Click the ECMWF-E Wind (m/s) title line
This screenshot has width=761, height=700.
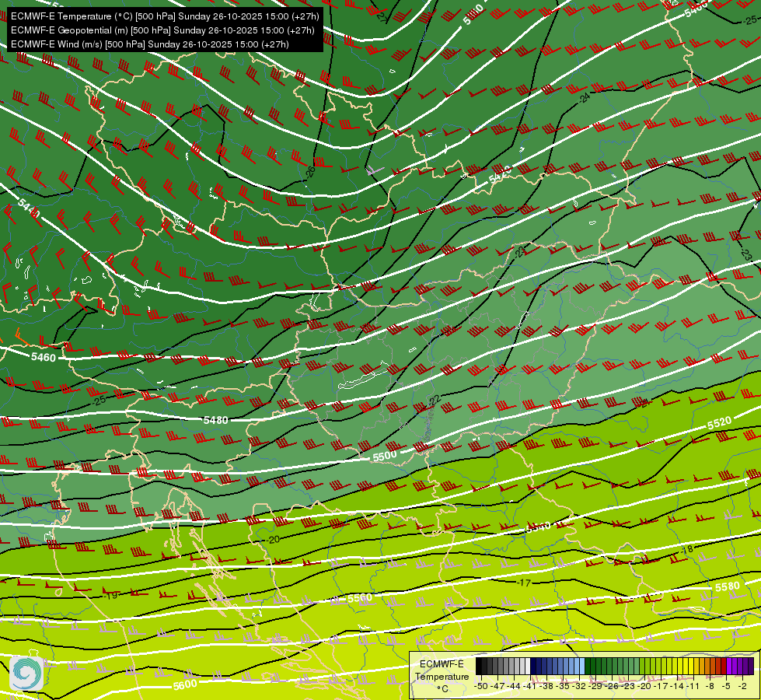point(150,44)
